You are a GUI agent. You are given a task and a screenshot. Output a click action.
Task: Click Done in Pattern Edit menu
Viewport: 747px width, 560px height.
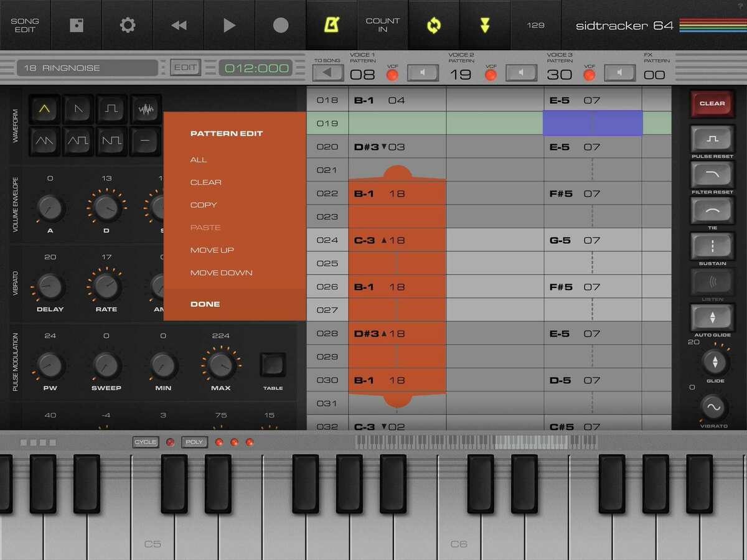(205, 304)
